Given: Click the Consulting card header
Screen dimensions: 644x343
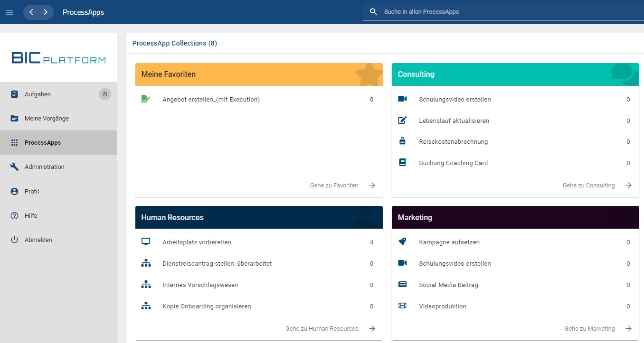Looking at the screenshot, I should point(515,74).
